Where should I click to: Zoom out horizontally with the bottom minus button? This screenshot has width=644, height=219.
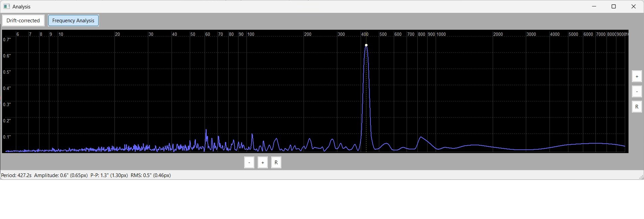249,163
